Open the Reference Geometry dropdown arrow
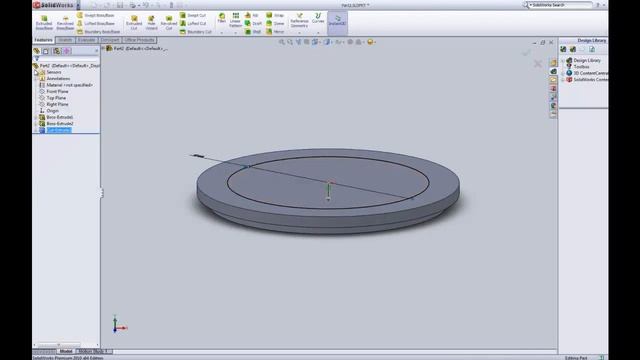Image resolution: width=640 pixels, height=360 pixels. [x=299, y=33]
